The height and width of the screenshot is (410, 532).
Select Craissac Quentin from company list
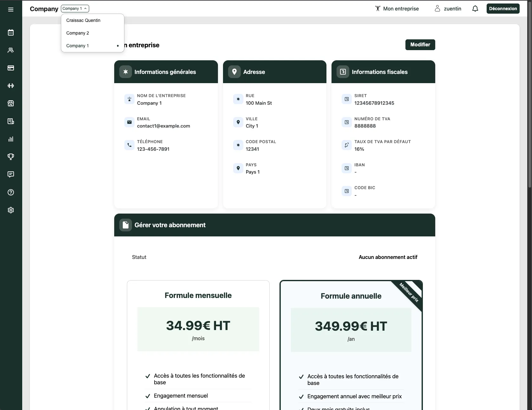pos(83,20)
